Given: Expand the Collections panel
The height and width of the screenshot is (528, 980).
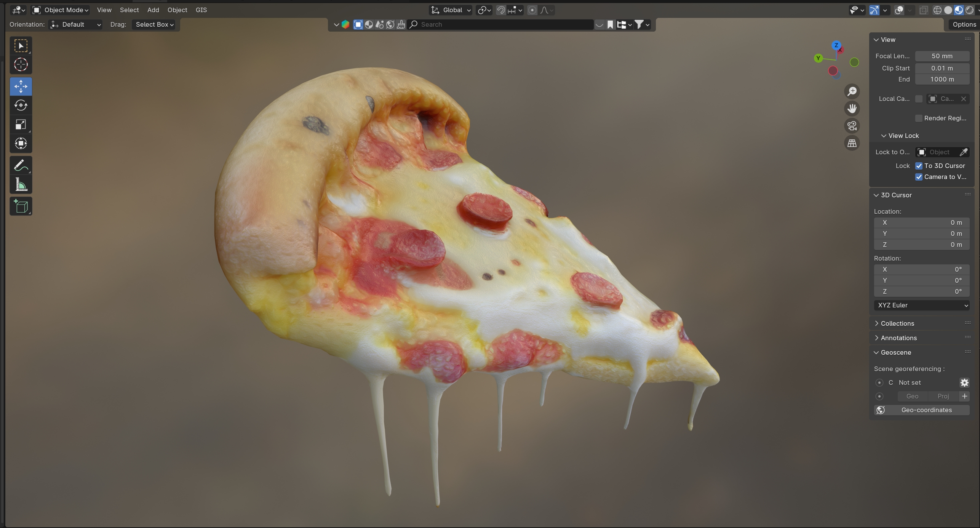Looking at the screenshot, I should 897,323.
